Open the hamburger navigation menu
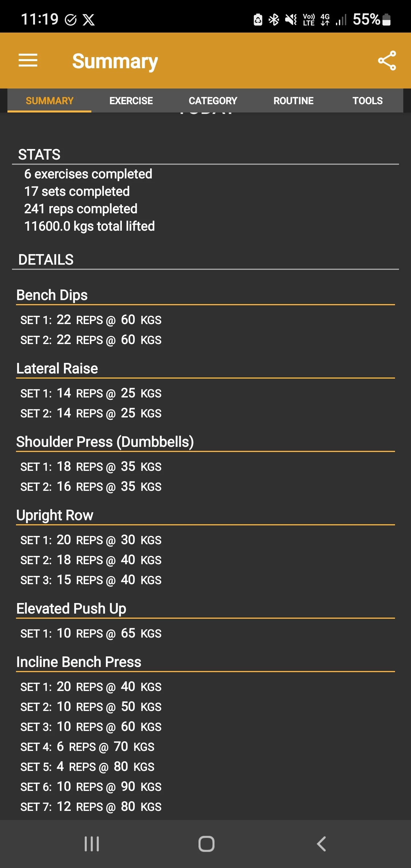Image resolution: width=411 pixels, height=868 pixels. coord(28,61)
